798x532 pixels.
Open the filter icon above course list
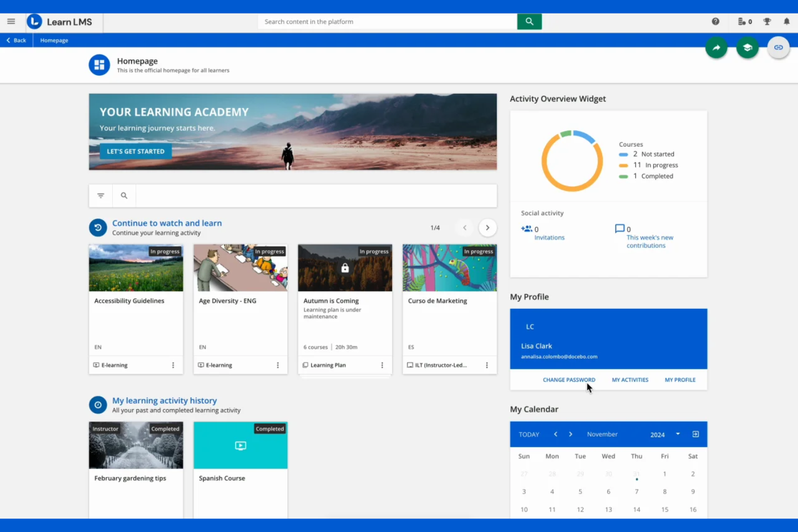(x=100, y=196)
